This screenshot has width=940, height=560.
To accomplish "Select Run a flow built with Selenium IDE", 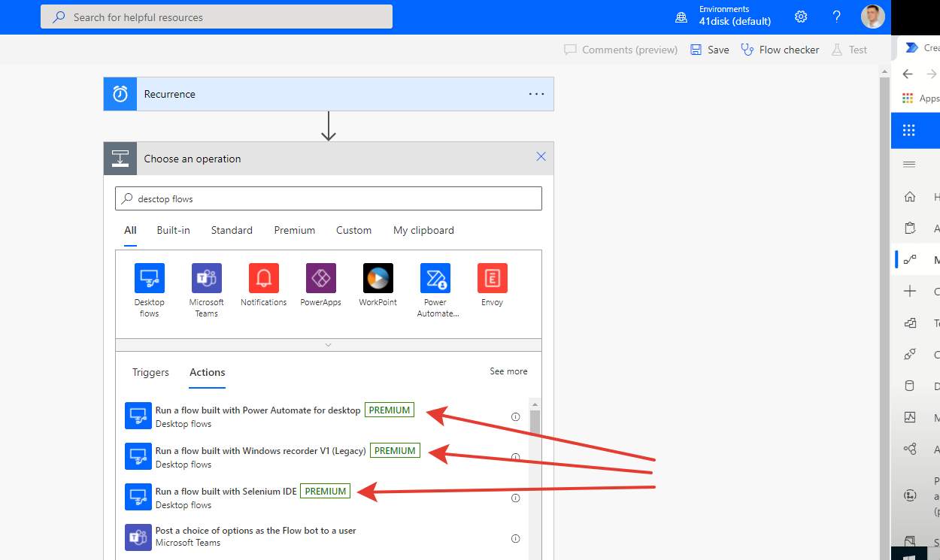I will click(226, 492).
